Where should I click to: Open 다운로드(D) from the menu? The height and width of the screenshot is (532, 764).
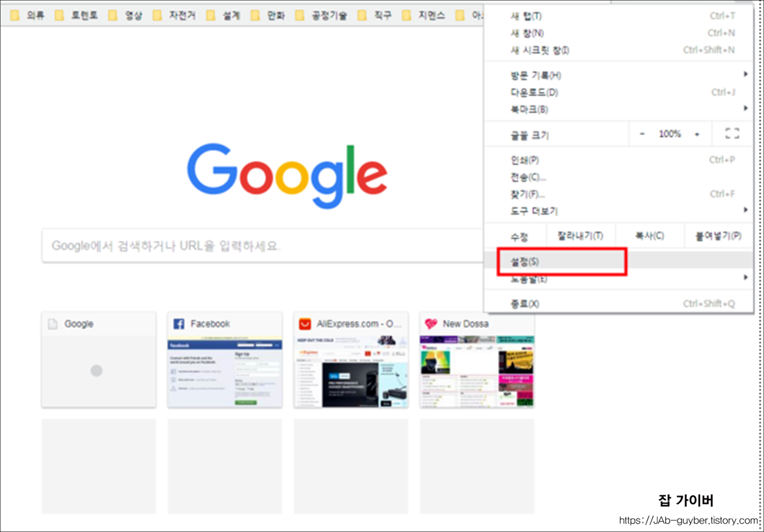pyautogui.click(x=618, y=92)
